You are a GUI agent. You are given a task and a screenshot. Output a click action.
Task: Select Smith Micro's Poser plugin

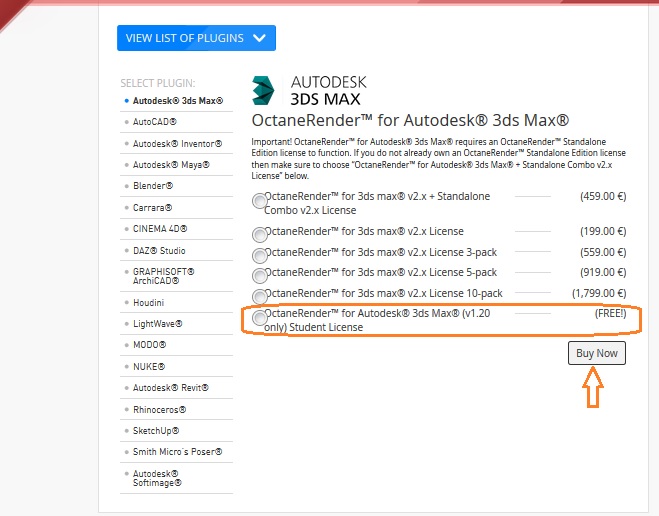177,452
